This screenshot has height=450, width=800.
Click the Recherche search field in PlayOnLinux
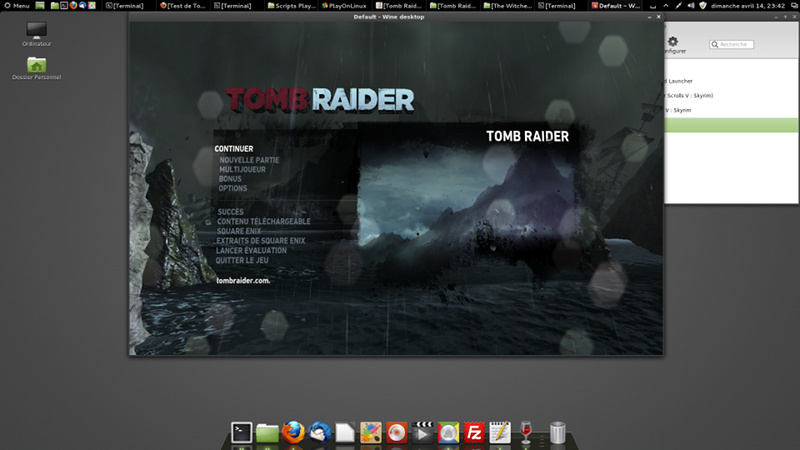pyautogui.click(x=731, y=44)
